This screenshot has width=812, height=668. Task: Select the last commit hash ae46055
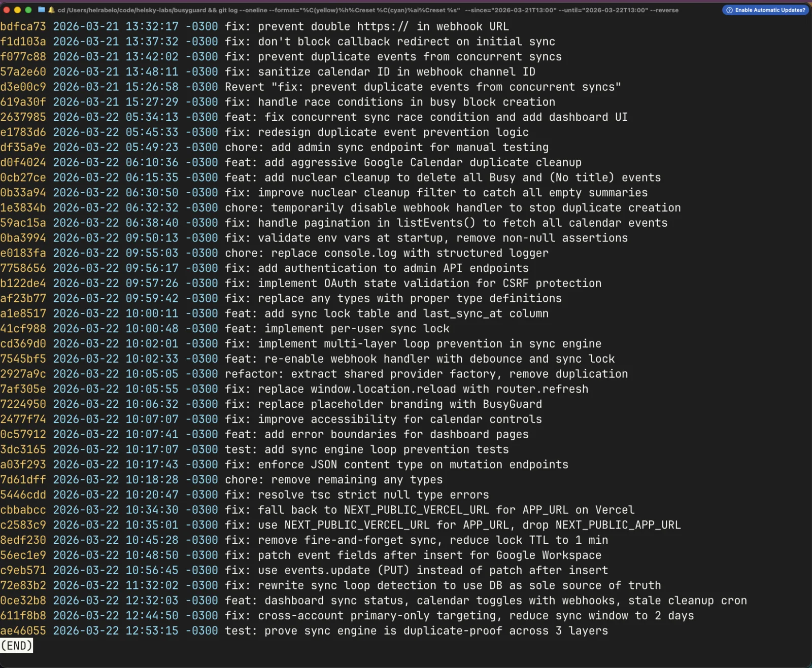click(23, 631)
